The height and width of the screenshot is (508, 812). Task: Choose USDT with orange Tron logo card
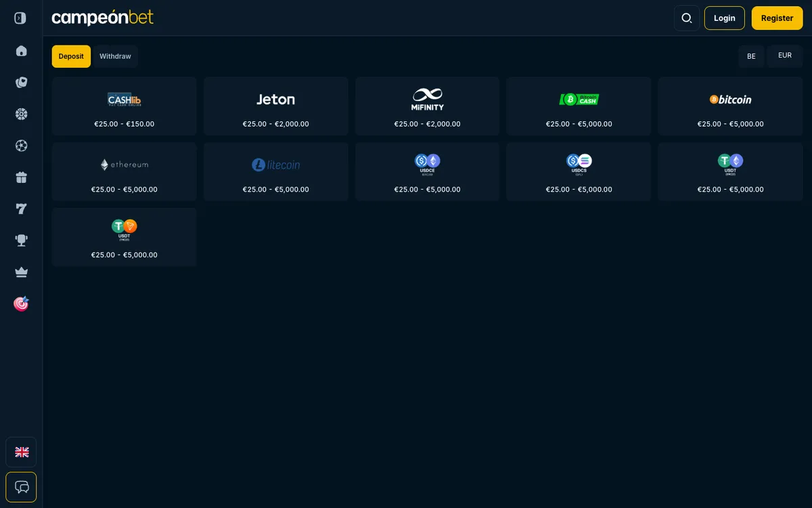[125, 237]
